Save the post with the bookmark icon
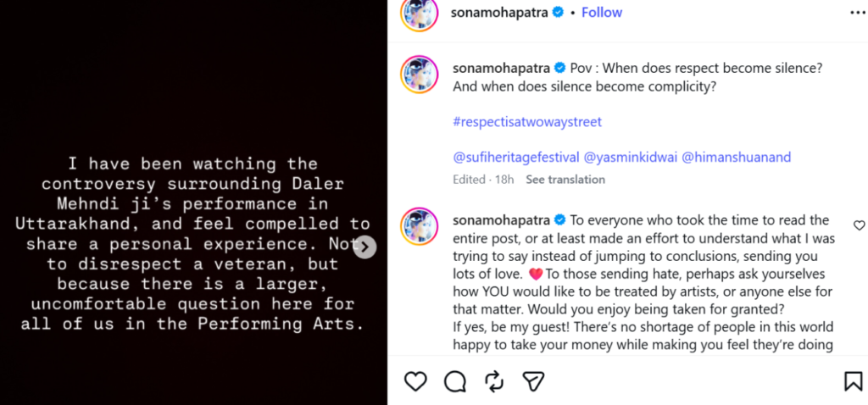The image size is (868, 405). [853, 381]
